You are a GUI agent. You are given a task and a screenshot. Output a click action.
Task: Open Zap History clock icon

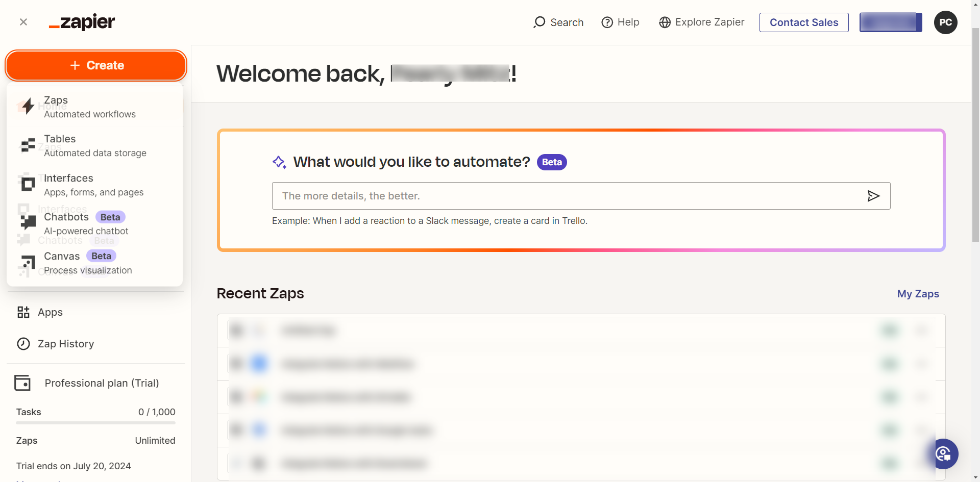[23, 344]
